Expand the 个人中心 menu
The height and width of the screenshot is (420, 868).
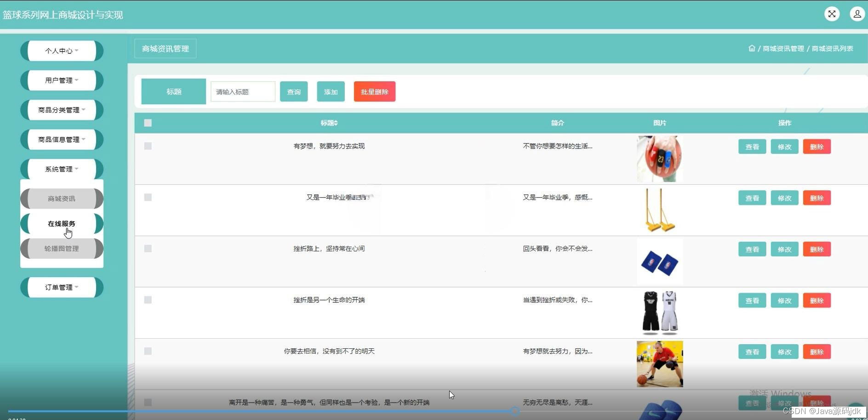(x=62, y=51)
